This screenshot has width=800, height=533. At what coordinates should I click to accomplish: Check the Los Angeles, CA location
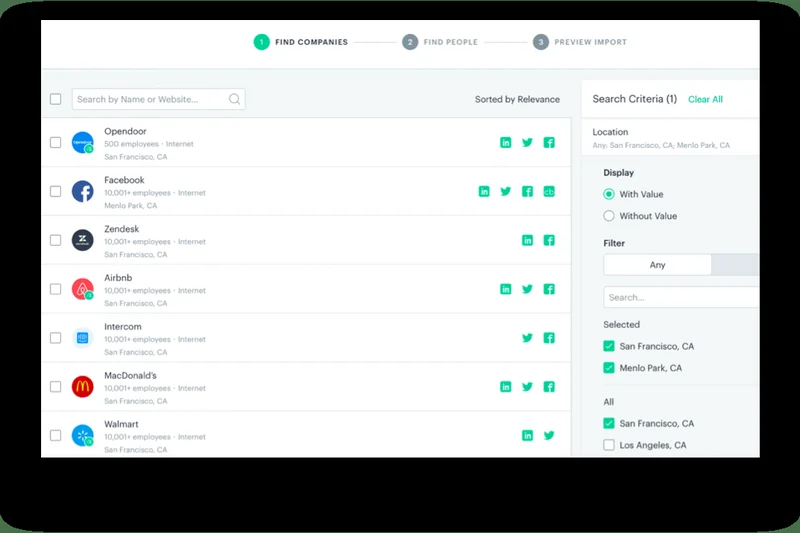609,445
